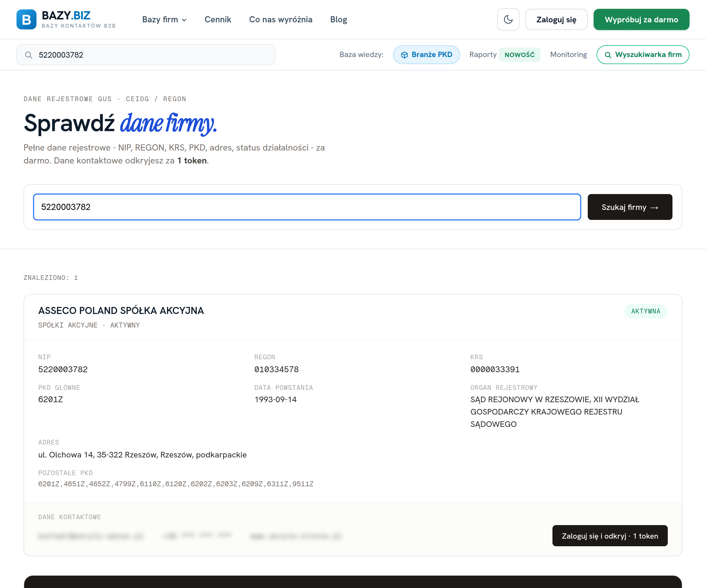This screenshot has height=588, width=706.
Task: Click the SPÓŁKI AKCYJNE · AKTYWNY subtitle
Action: click(x=89, y=325)
